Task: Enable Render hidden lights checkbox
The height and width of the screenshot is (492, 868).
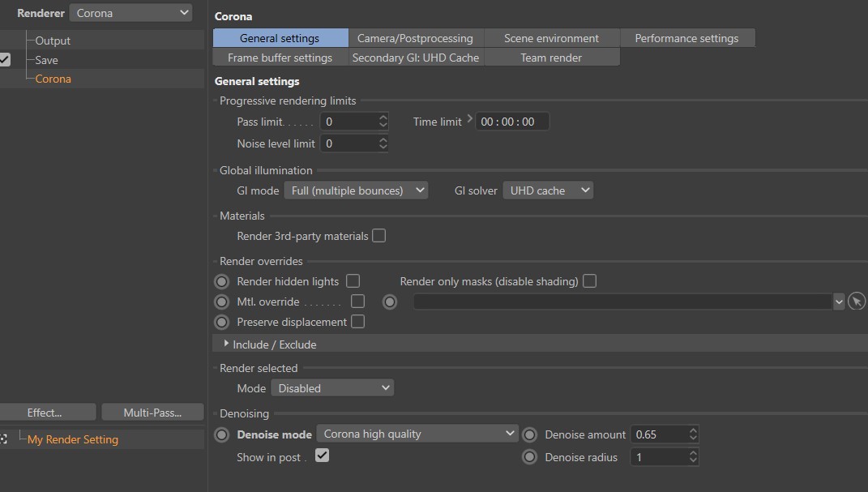Action: pos(353,281)
